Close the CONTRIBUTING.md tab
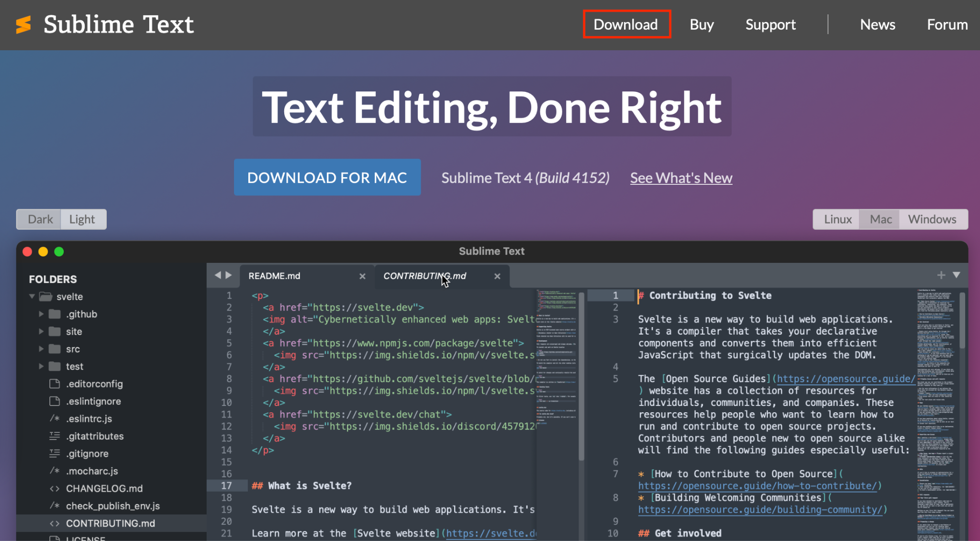This screenshot has width=980, height=541. 497,276
